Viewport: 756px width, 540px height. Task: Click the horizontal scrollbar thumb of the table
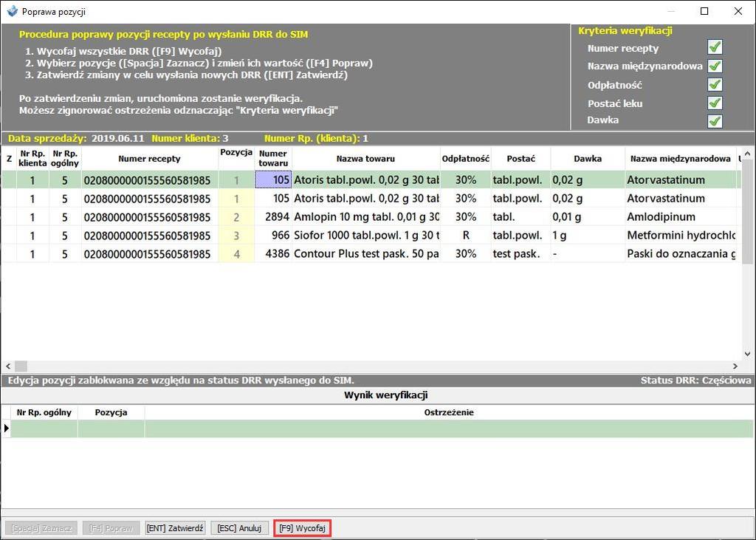click(x=21, y=366)
